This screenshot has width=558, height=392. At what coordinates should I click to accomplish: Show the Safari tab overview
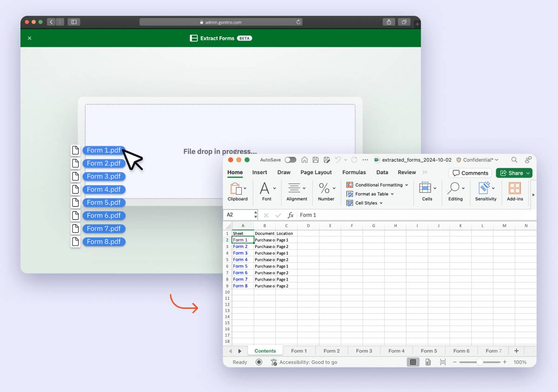click(x=405, y=22)
